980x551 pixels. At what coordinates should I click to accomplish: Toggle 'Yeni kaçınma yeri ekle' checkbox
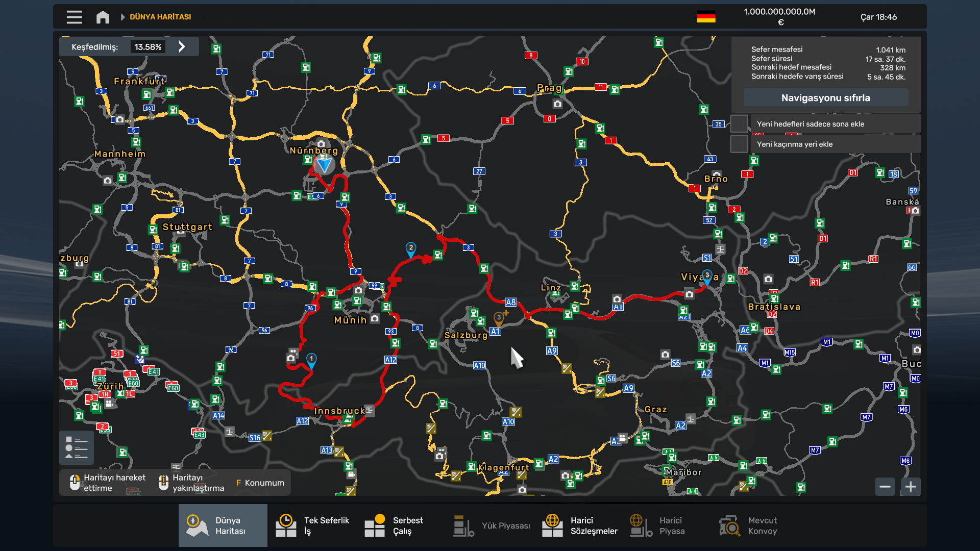[739, 144]
